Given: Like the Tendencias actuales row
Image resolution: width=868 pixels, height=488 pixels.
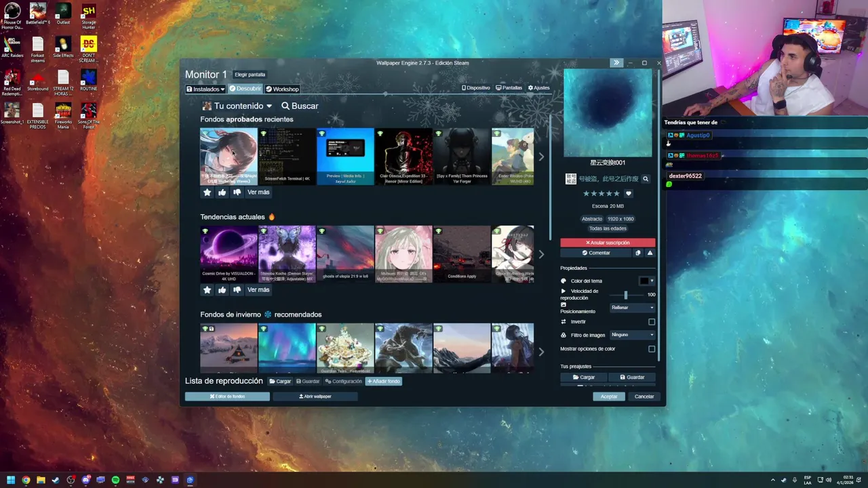Looking at the screenshot, I should 222,290.
